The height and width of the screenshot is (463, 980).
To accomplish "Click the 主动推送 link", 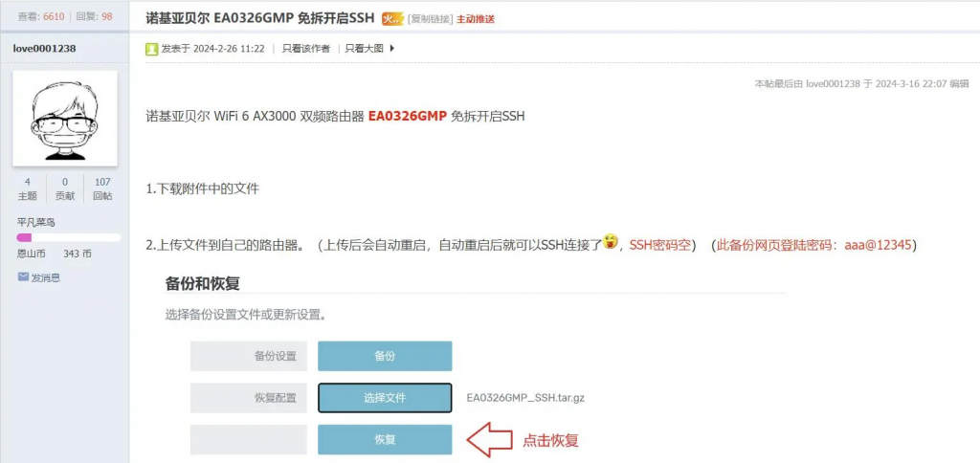I will [x=475, y=19].
